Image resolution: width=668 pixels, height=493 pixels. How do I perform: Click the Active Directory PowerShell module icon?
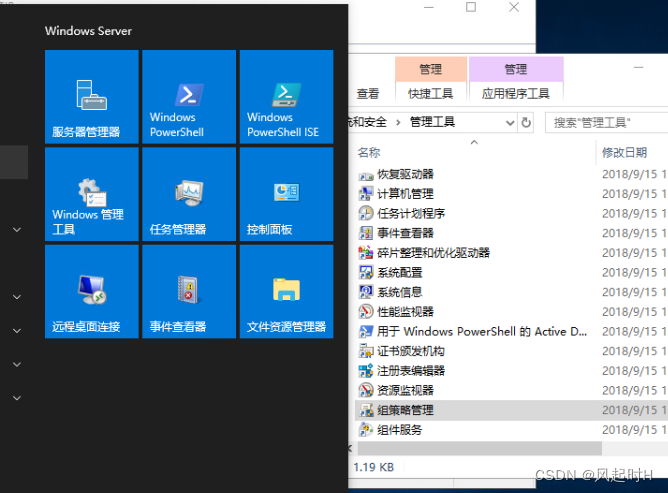click(x=366, y=332)
